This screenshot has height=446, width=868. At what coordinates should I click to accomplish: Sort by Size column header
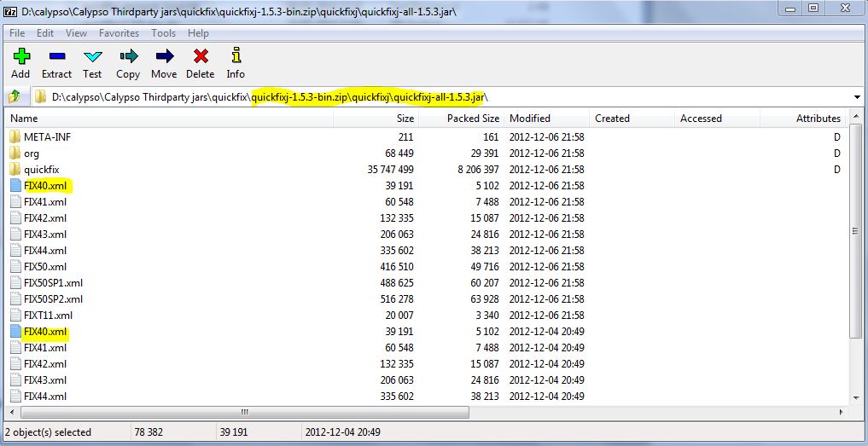click(376, 119)
